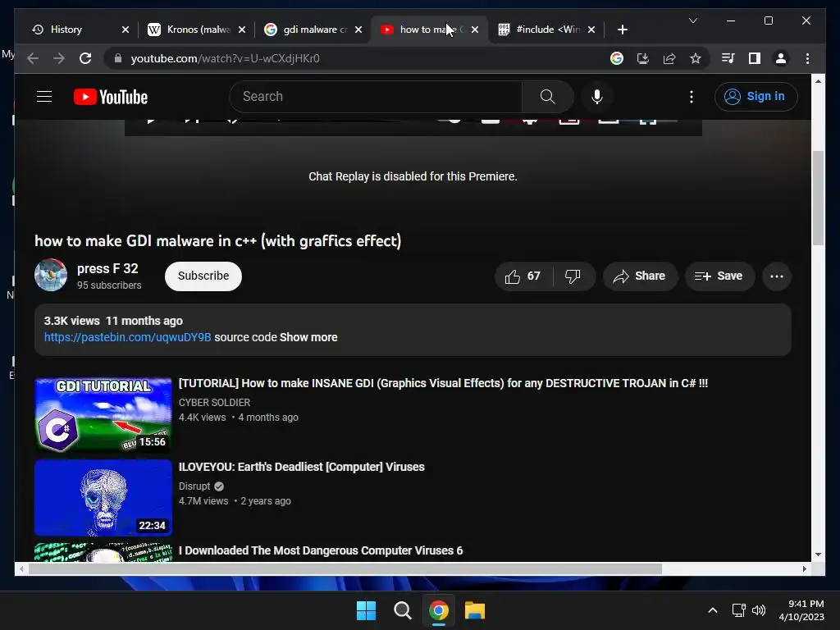The image size is (840, 630).
Task: Open more actions ellipsis under video
Action: coord(776,276)
